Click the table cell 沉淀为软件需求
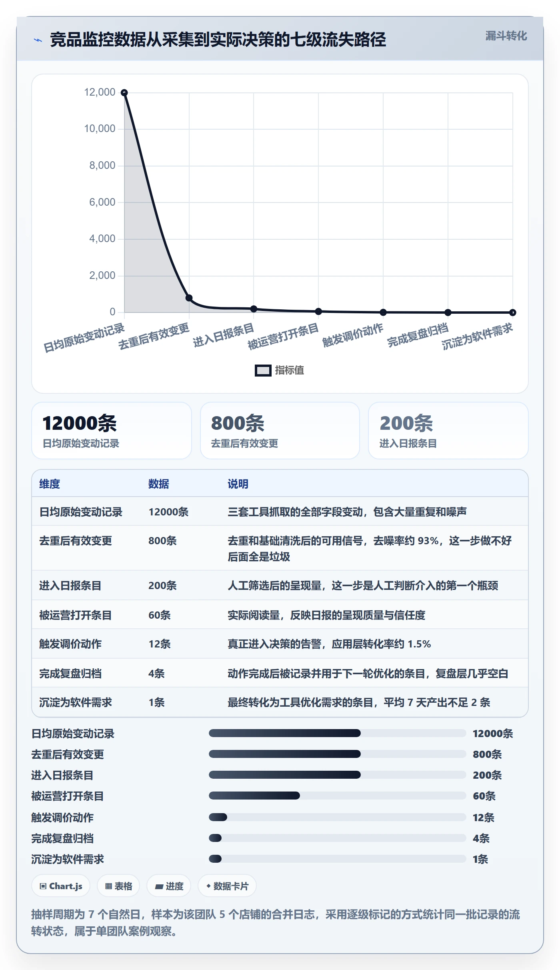 click(x=76, y=702)
